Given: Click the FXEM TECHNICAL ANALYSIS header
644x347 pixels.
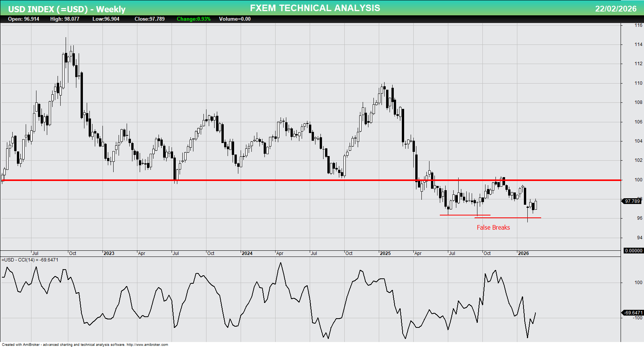Looking at the screenshot, I should click(315, 7).
